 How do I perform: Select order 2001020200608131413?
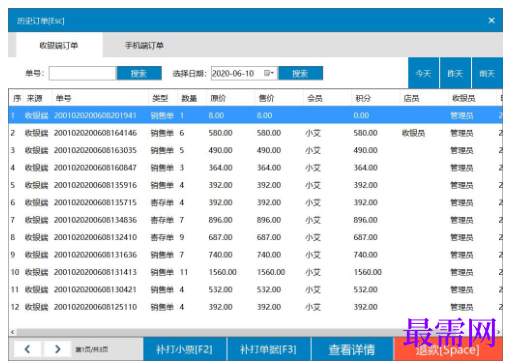[x=256, y=272]
